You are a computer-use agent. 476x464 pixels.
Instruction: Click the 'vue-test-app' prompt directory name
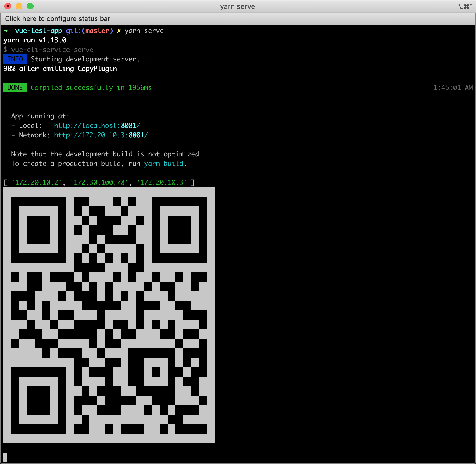coord(39,31)
